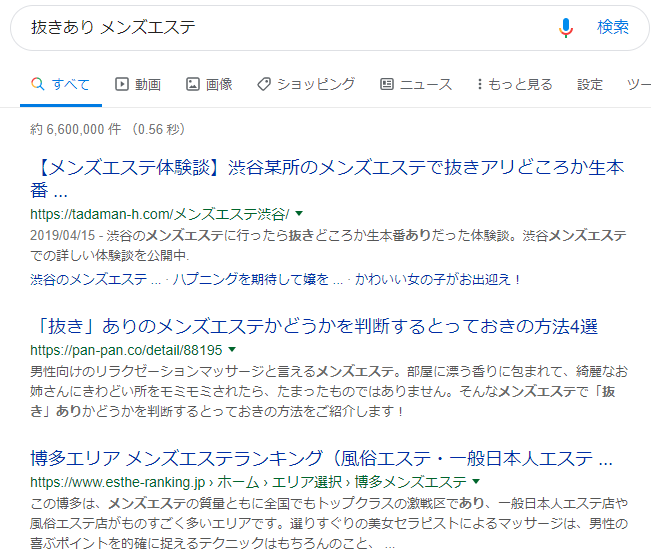Open the 博多エリア メンズエステランキング result title

tap(322, 459)
